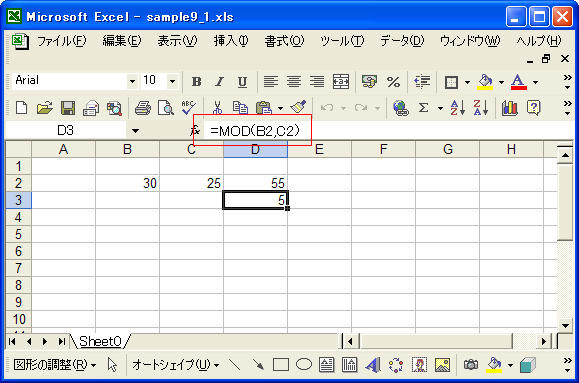Open Fill Color dropdown arrow
Screen dimensions: 579x383
(501, 82)
